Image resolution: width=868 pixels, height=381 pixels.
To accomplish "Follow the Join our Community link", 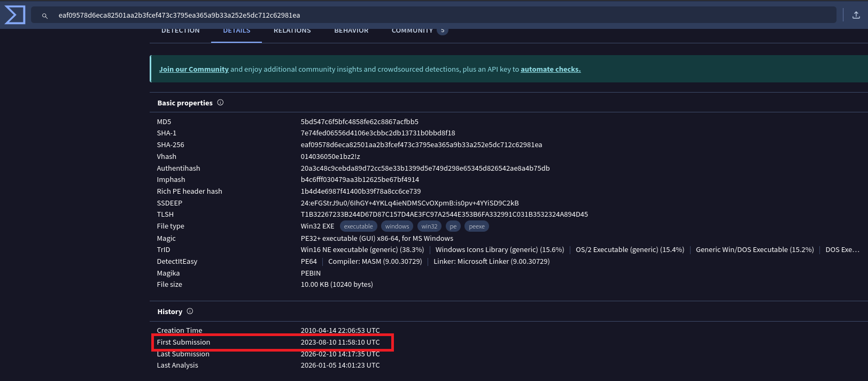I will (x=193, y=69).
